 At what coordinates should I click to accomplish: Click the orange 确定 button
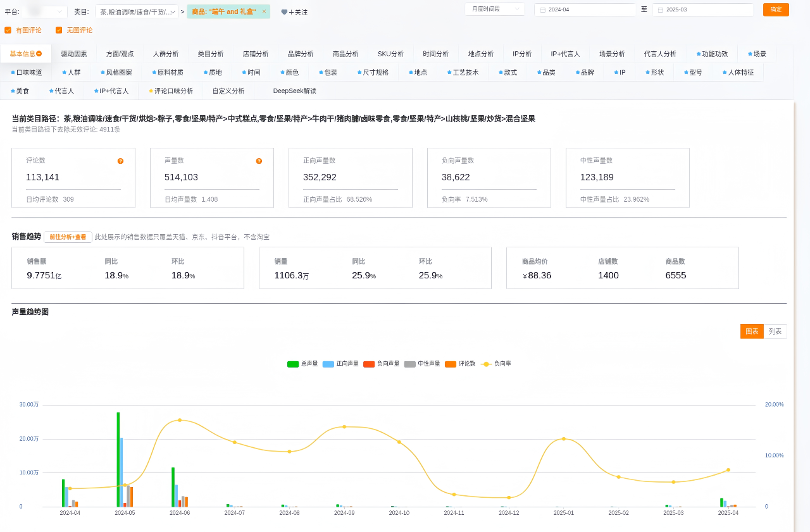pos(776,9)
